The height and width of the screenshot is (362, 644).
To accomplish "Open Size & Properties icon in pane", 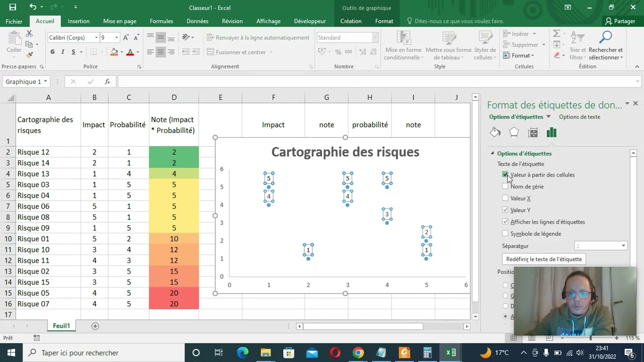I will click(x=533, y=132).
